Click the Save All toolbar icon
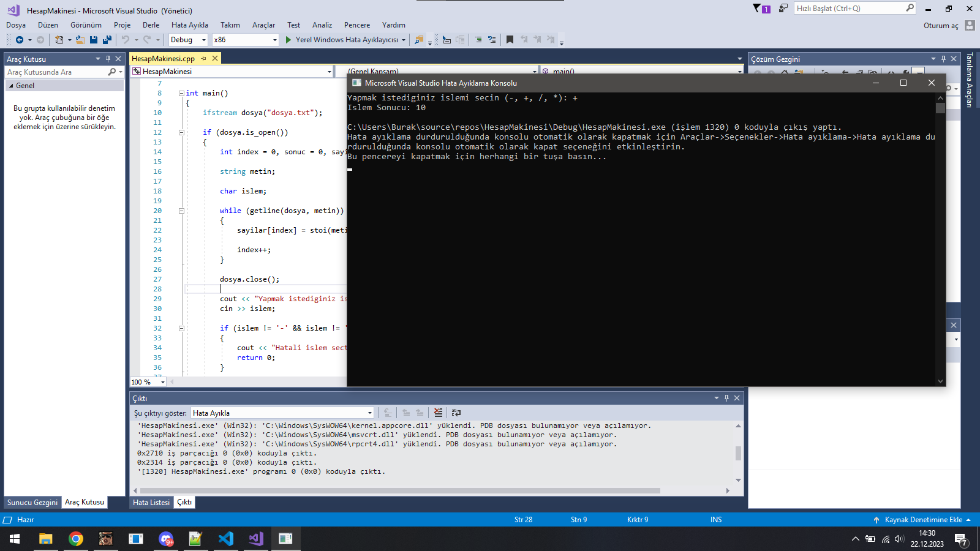 (107, 40)
